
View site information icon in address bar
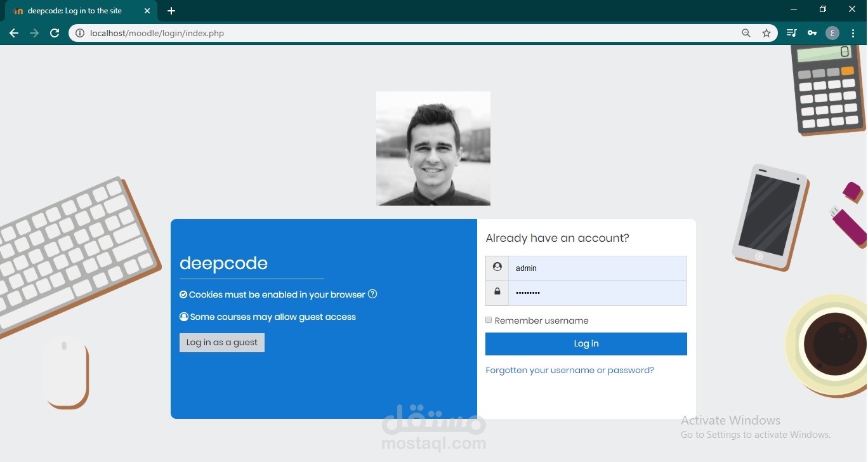[x=80, y=33]
